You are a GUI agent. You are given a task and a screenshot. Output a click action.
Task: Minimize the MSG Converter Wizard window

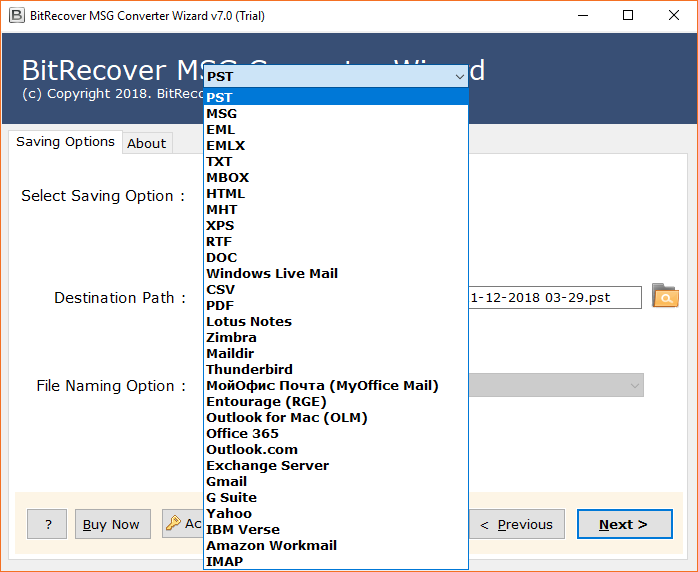(583, 16)
